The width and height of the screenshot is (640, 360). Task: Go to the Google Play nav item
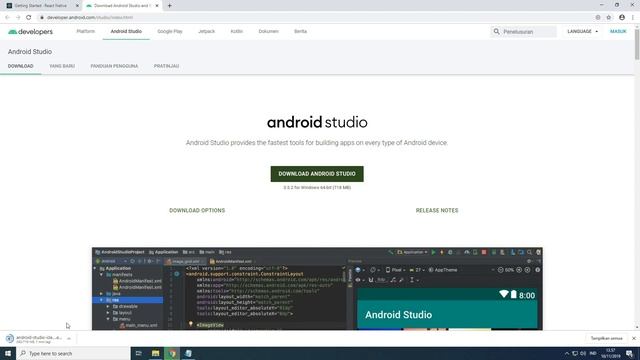[x=170, y=31]
